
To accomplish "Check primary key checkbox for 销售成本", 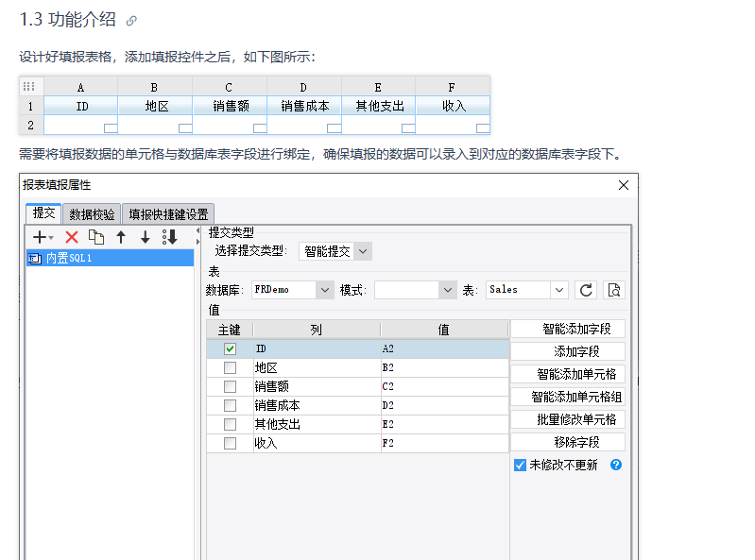I will (231, 405).
